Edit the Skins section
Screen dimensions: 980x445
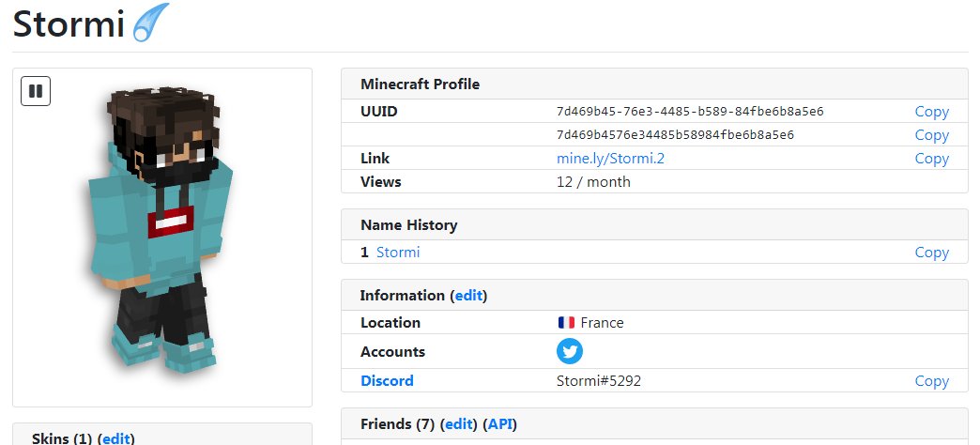click(116, 438)
